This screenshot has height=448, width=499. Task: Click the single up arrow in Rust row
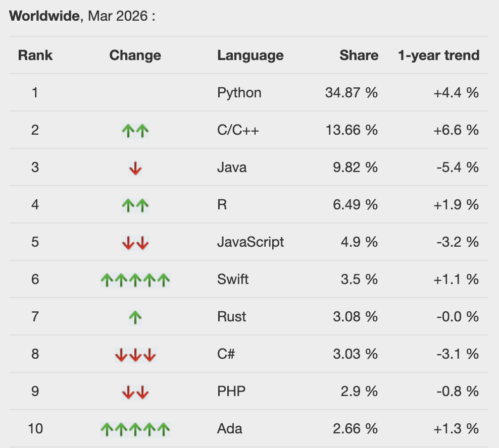tap(135, 317)
